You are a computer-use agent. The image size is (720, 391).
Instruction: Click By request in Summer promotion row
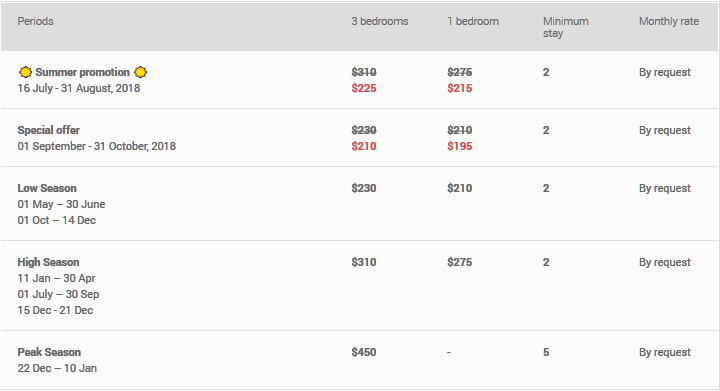coord(665,72)
